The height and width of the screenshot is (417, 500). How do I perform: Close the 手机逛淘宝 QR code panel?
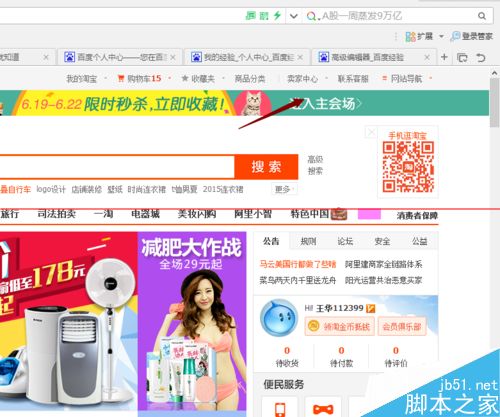tap(371, 133)
